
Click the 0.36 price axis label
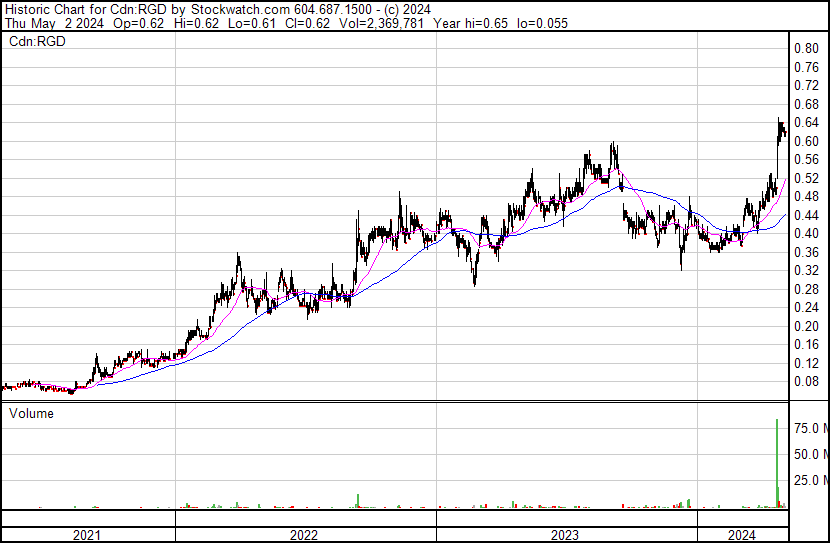point(806,252)
